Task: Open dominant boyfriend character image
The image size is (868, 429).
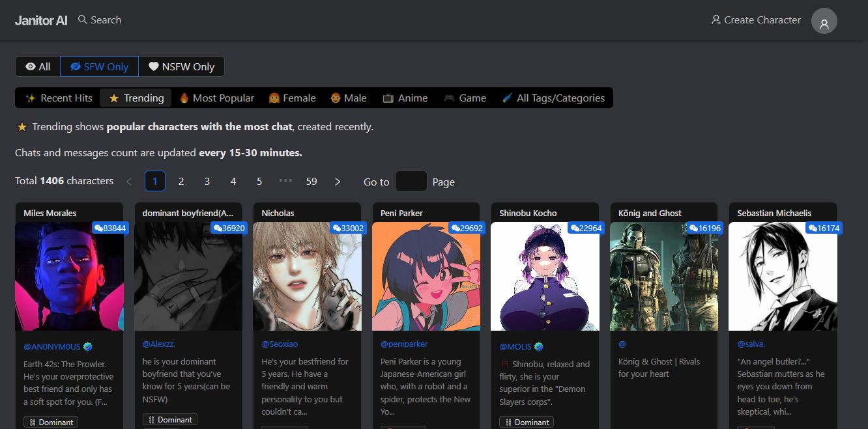Action: (188, 277)
